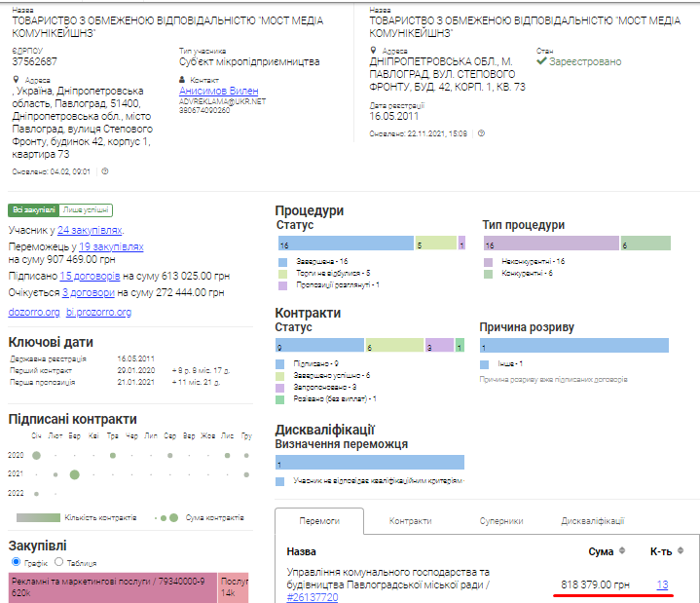The height and width of the screenshot is (603, 700).
Task: Click the green registered checkmark icon
Action: (x=541, y=61)
